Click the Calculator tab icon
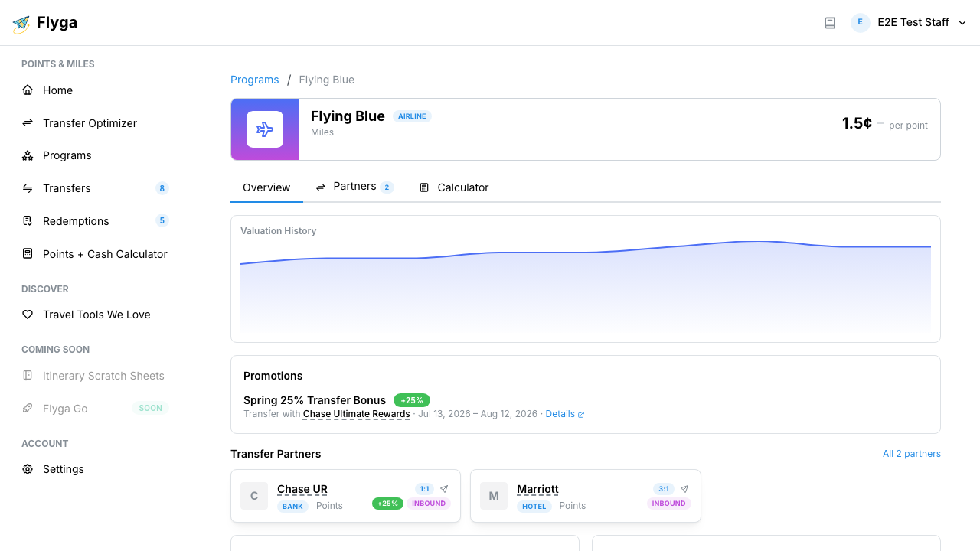 424,187
